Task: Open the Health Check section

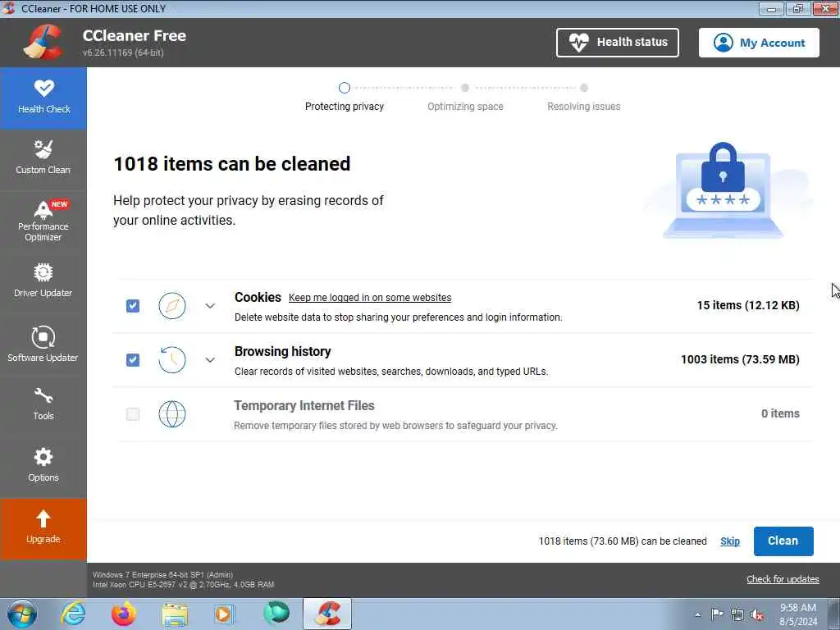Action: click(43, 98)
